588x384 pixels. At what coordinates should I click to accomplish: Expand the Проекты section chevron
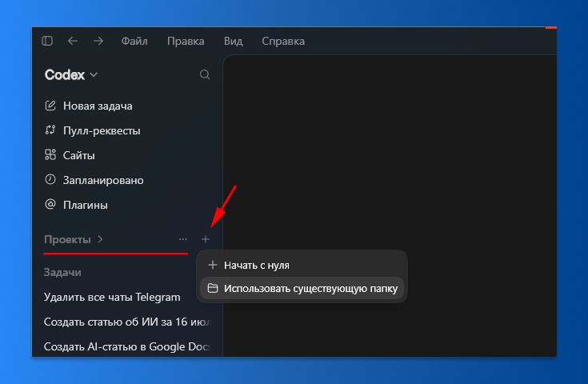pos(100,239)
